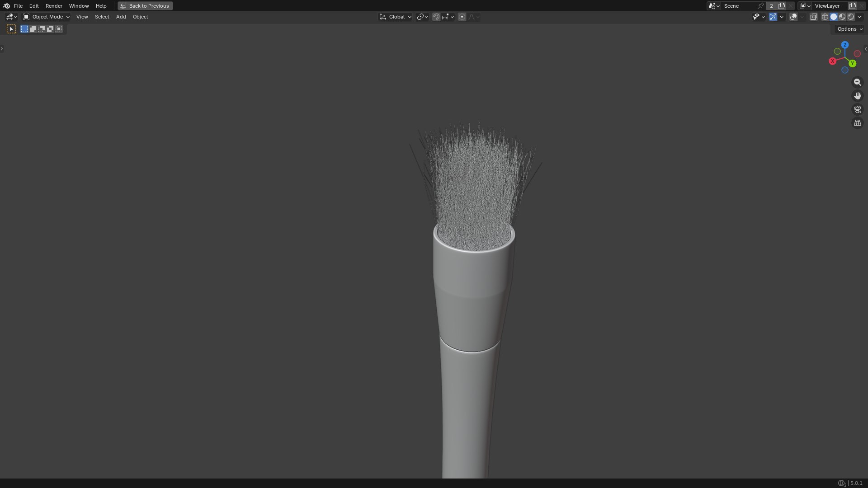This screenshot has width=868, height=488.
Task: Switch perspective/orthographic grid icon
Action: (x=857, y=123)
